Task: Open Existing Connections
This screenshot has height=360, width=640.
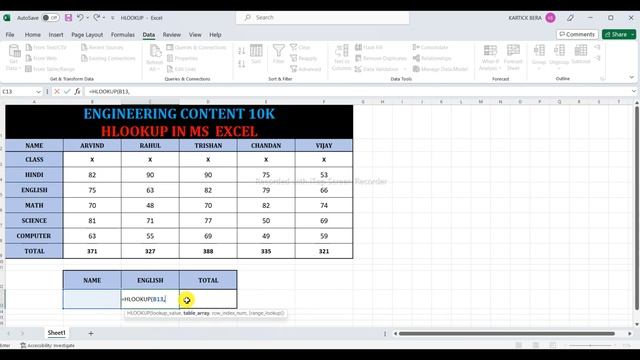Action: point(108,58)
